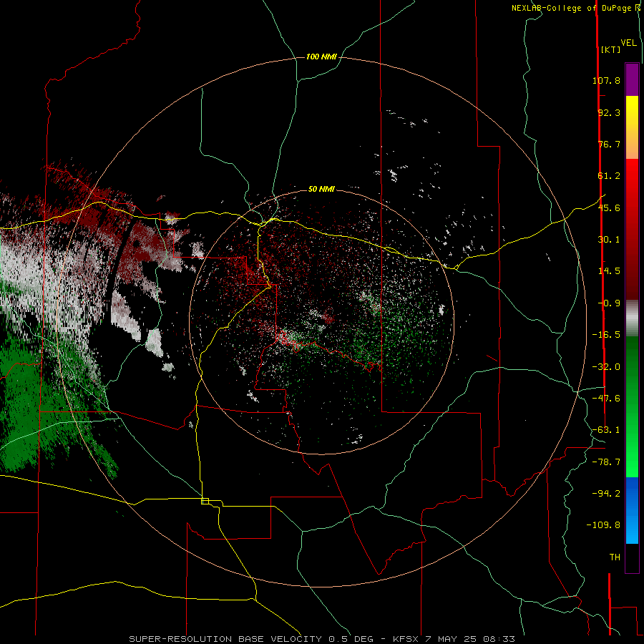Click the green segment of velocity color bar
Viewport: 644px width, 644px height.
tap(632, 406)
